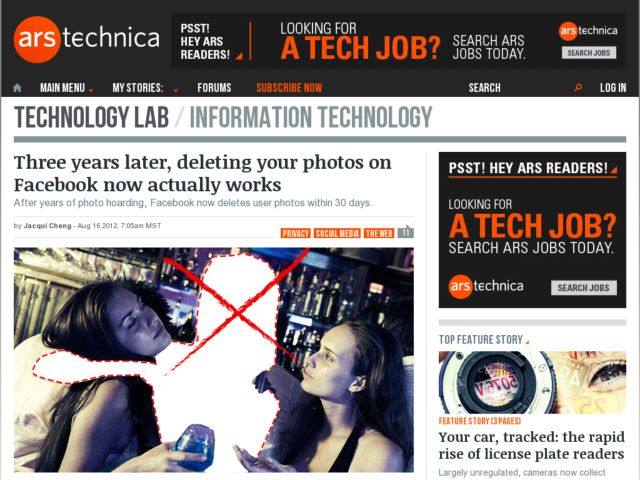Click the home icon in navigation bar
640x480 pixels.
pos(17,88)
